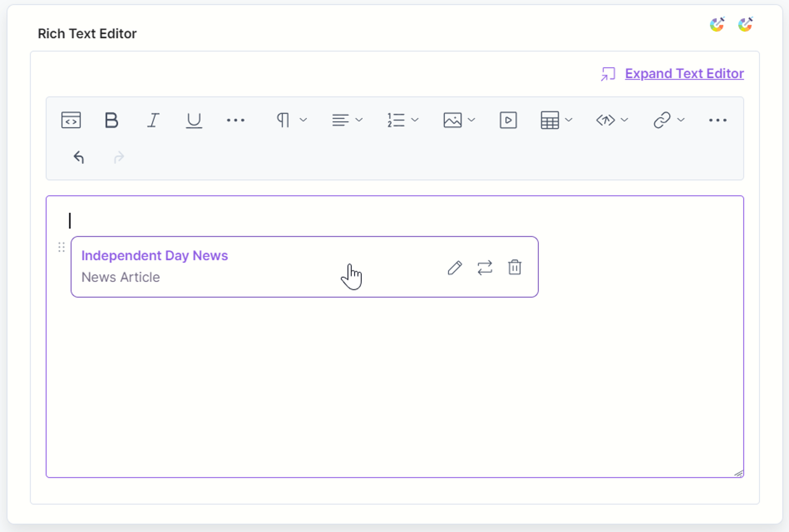Viewport: 789px width, 532px height.
Task: Open the text alignment options
Action: (x=340, y=120)
